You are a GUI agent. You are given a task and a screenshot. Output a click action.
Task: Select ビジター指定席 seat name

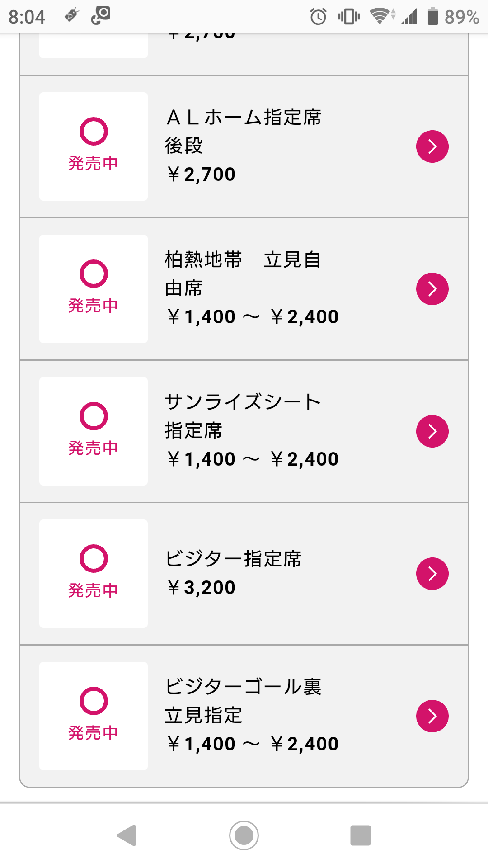[x=233, y=559]
